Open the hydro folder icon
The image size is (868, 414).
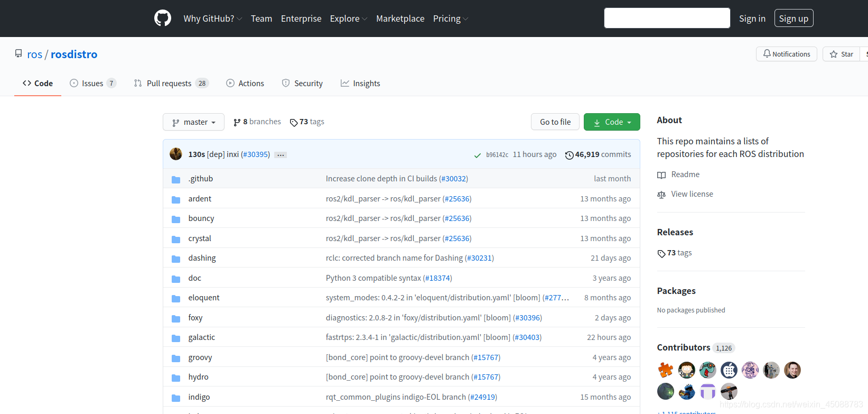point(176,378)
